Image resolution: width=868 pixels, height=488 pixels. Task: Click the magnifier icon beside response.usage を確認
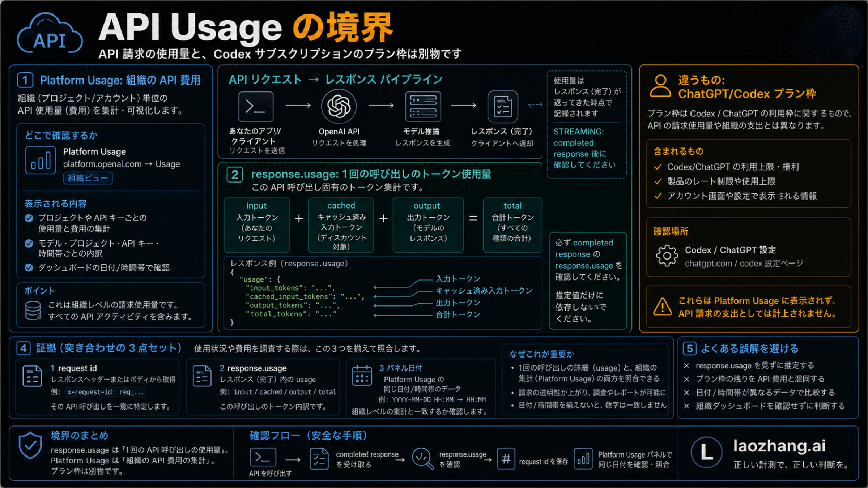point(423,458)
